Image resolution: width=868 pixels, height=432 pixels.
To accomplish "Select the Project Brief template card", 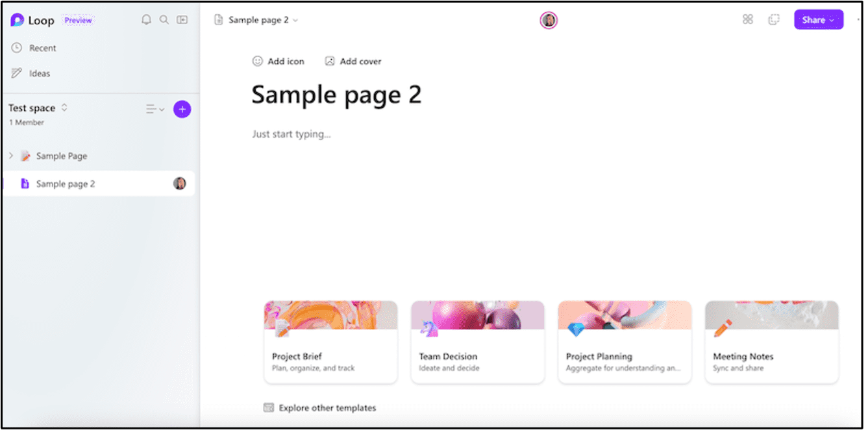I will 331,342.
